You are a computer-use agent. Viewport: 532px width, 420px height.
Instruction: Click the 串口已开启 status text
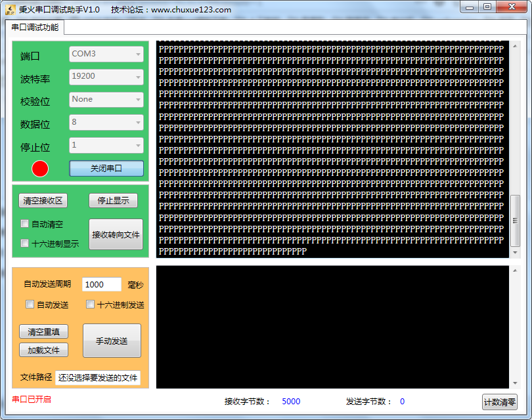(32, 399)
